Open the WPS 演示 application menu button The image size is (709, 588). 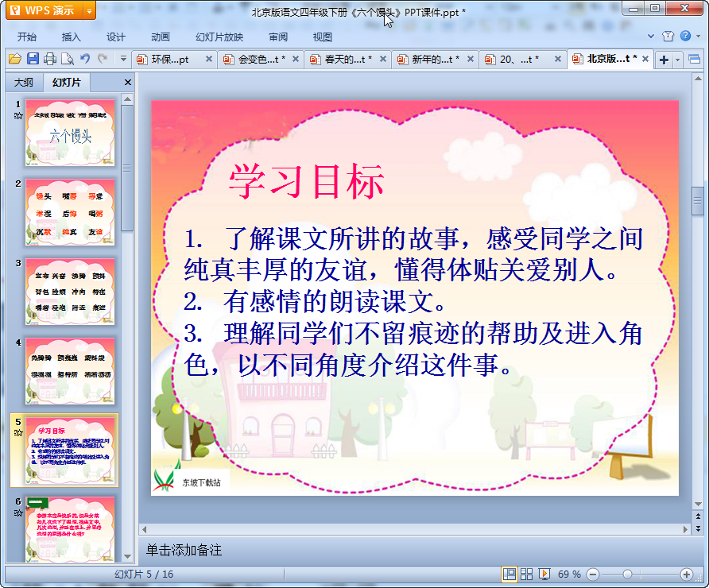[x=45, y=10]
